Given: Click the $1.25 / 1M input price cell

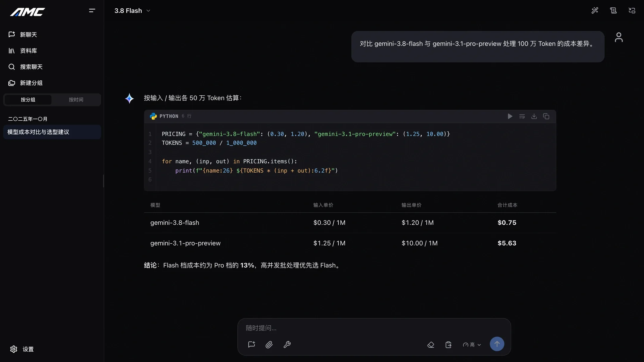Looking at the screenshot, I should [329, 243].
